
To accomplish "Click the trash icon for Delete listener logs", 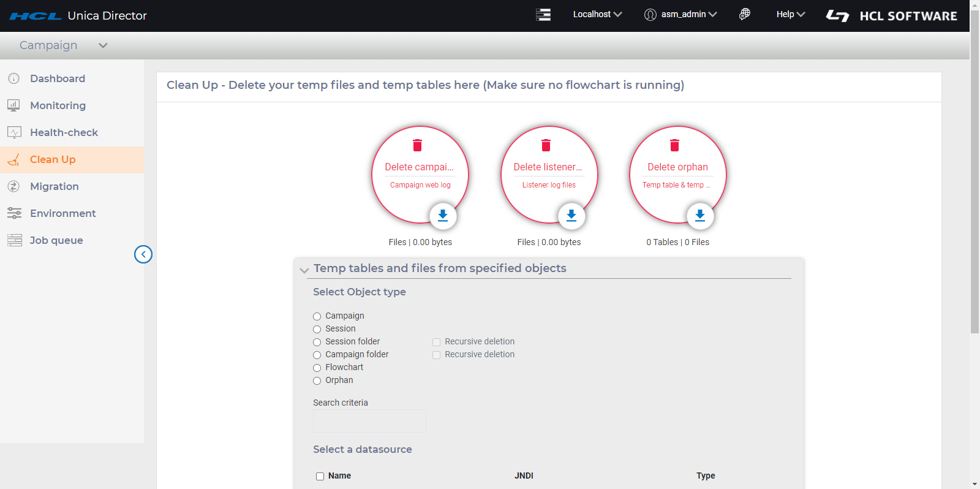I will click(x=546, y=145).
